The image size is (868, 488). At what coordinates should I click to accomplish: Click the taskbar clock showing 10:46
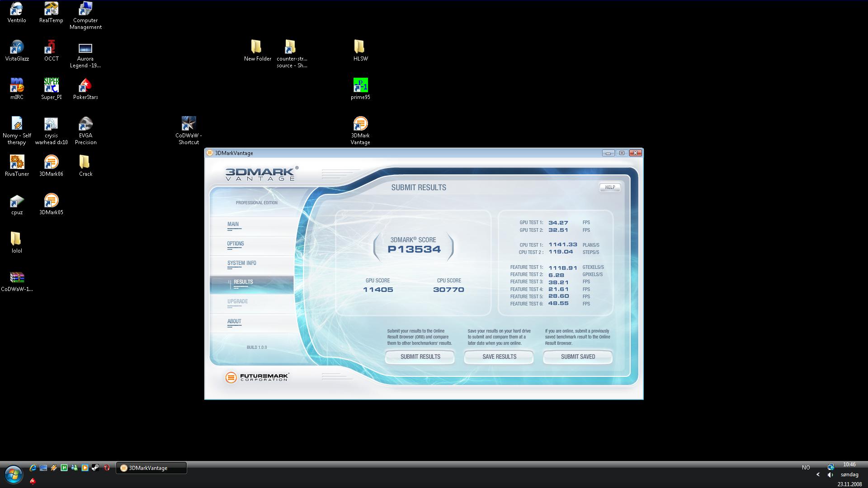[849, 465]
